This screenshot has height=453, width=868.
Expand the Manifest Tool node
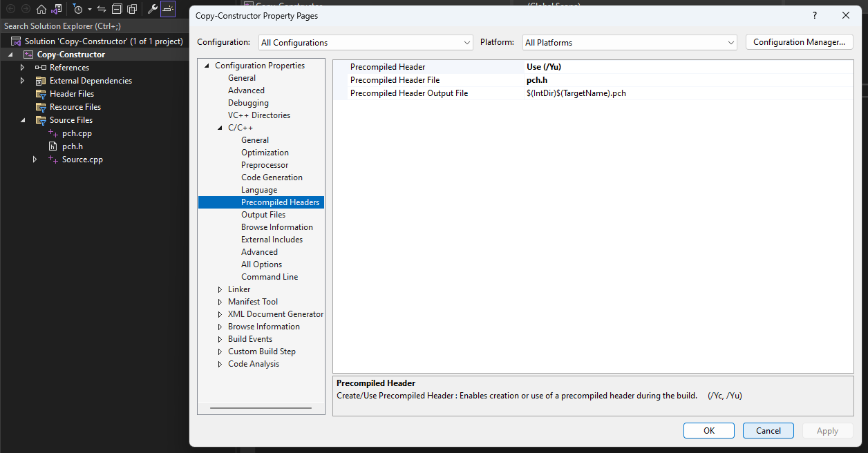(220, 302)
